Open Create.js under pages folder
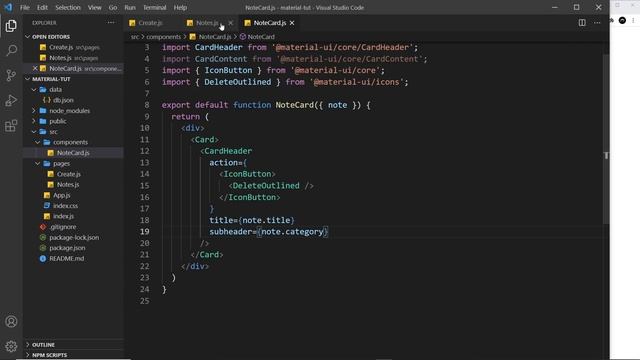This screenshot has width=640, height=360. point(69,174)
